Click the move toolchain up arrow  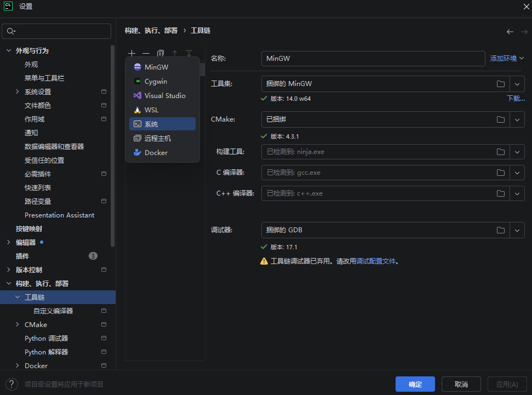[x=175, y=53]
